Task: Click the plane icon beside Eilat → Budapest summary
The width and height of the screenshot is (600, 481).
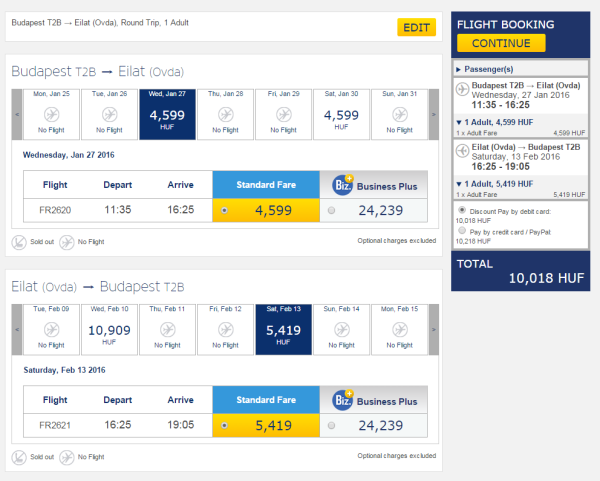Action: click(463, 152)
